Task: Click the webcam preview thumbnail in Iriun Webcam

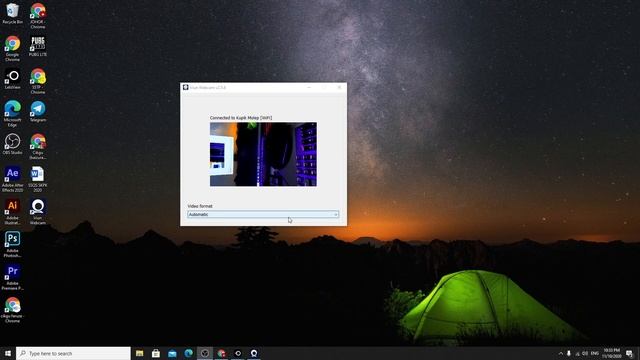Action: point(263,154)
